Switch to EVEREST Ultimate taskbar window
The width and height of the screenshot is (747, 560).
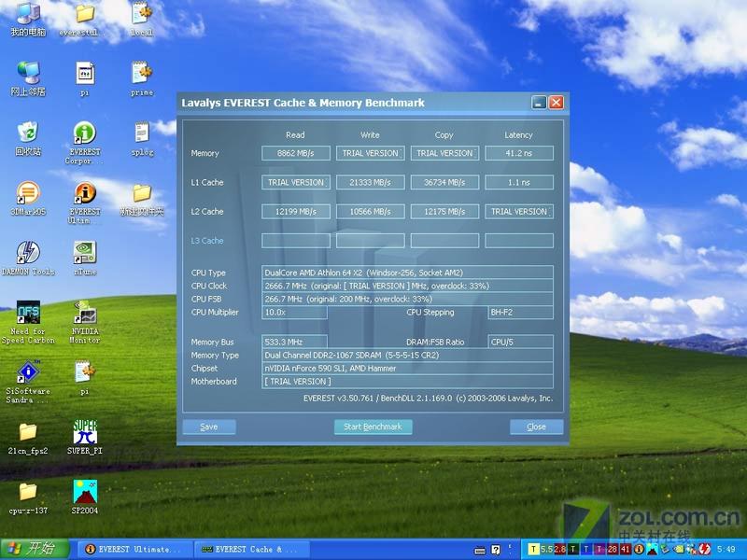click(134, 549)
